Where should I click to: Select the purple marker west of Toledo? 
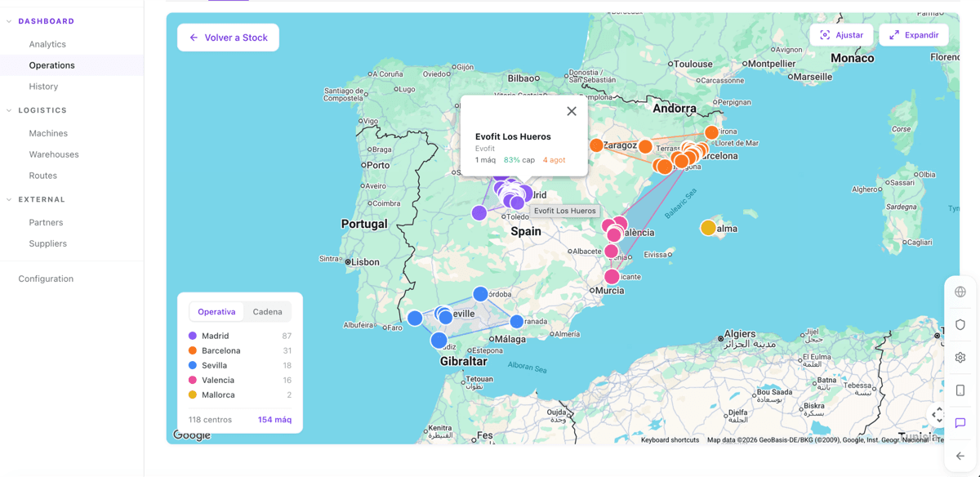(x=479, y=213)
